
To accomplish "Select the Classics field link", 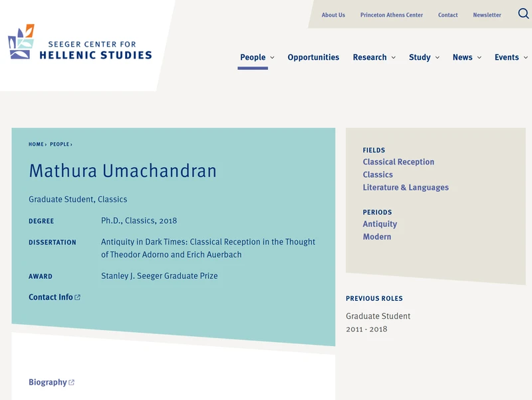I will tap(378, 174).
